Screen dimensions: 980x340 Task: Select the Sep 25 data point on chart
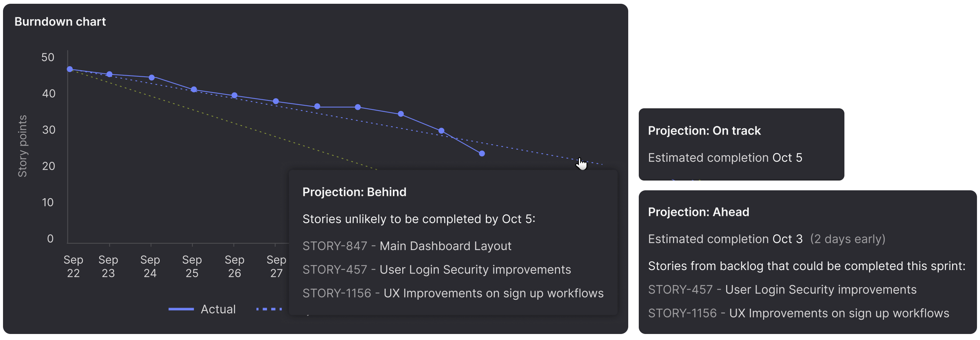[194, 90]
